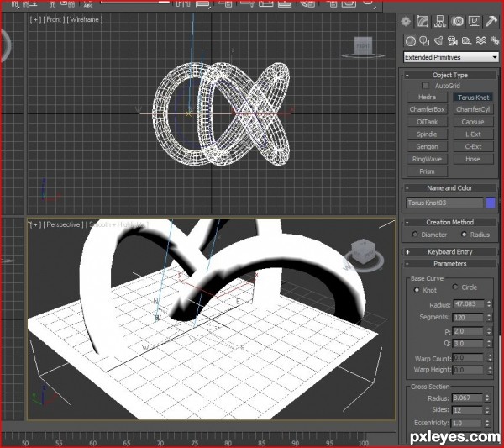Image resolution: width=504 pixels, height=448 pixels.
Task: Open the Hierarchy panel tab
Action: [439, 22]
